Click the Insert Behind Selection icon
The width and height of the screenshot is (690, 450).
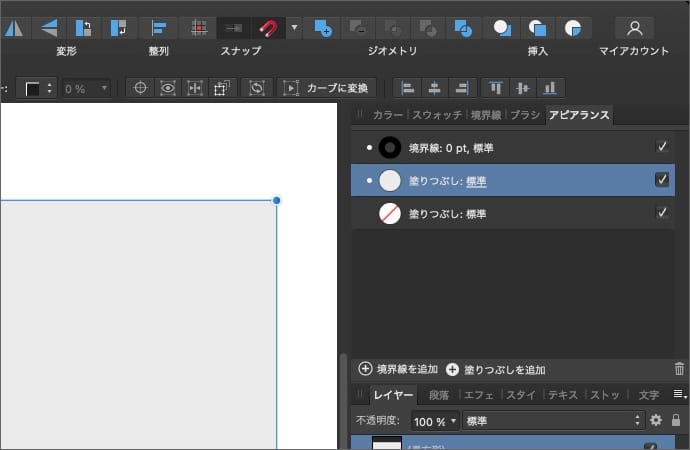coord(503,28)
